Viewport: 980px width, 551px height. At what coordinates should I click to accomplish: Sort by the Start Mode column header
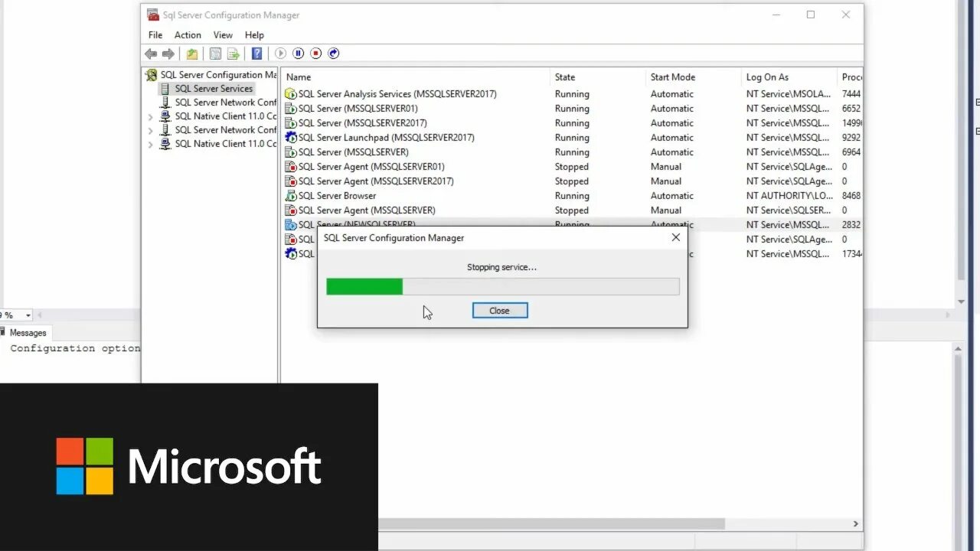(694, 77)
